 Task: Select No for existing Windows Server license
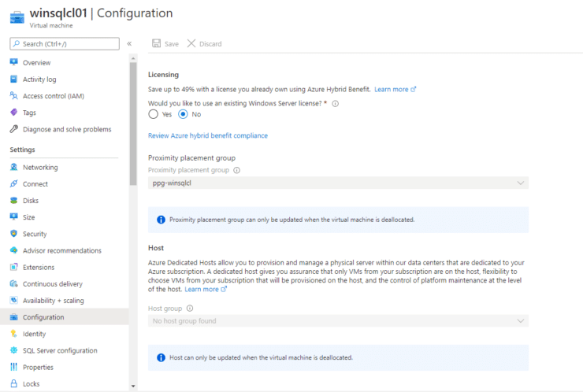point(183,114)
